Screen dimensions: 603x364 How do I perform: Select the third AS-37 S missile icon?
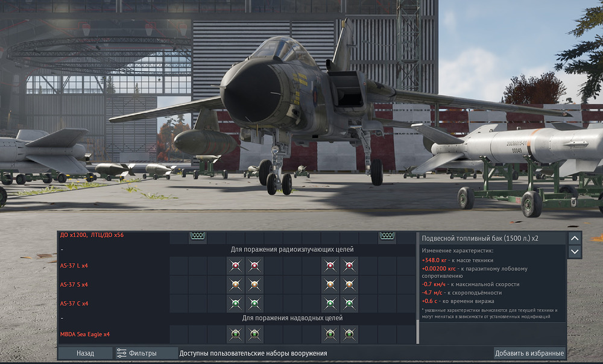click(x=330, y=284)
